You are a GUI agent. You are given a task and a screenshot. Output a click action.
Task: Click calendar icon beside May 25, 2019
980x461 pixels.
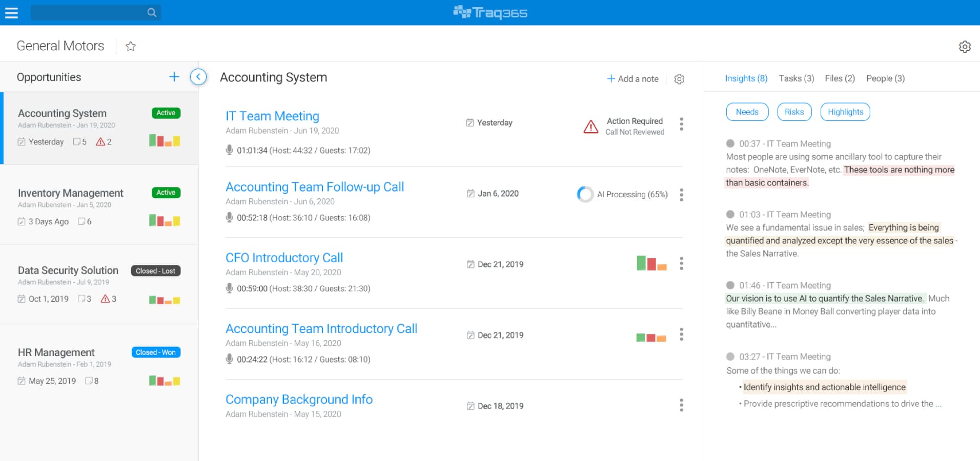[x=21, y=381]
